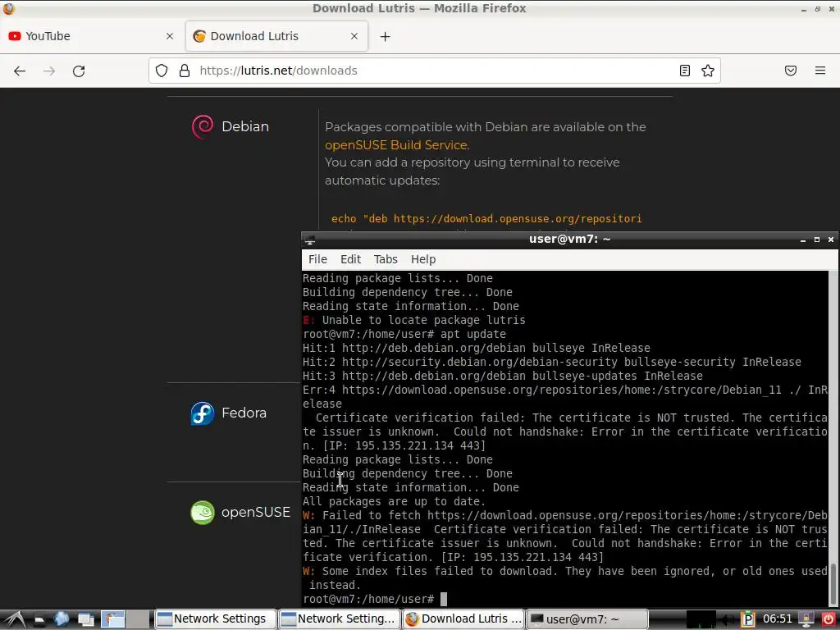Open the volume control tray icon
Screen dimensions: 840x630
[x=727, y=620]
